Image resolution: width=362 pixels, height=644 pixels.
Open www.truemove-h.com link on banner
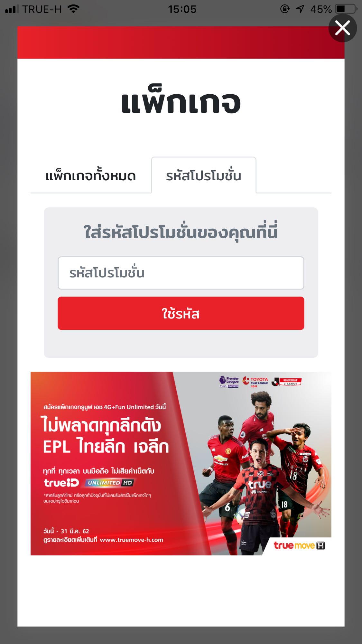tap(131, 540)
